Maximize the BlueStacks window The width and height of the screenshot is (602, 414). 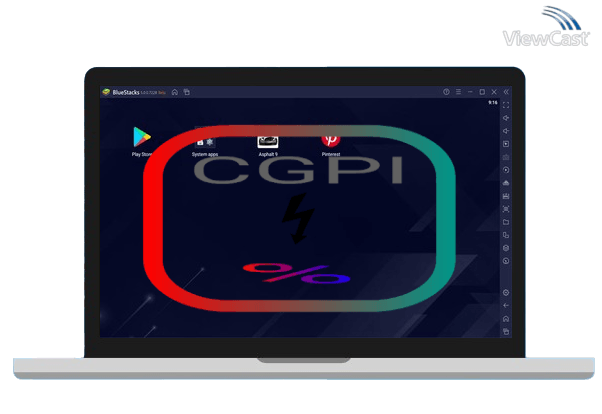[482, 92]
